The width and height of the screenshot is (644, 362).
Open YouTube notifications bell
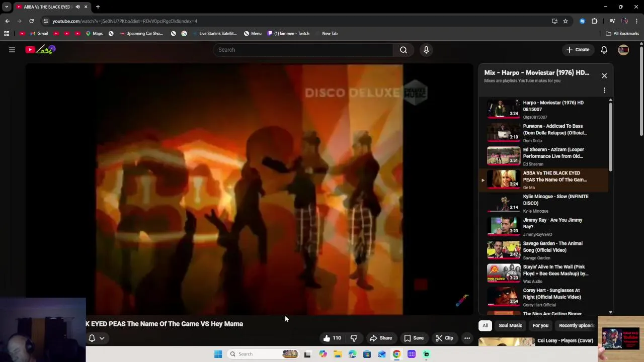(x=604, y=50)
